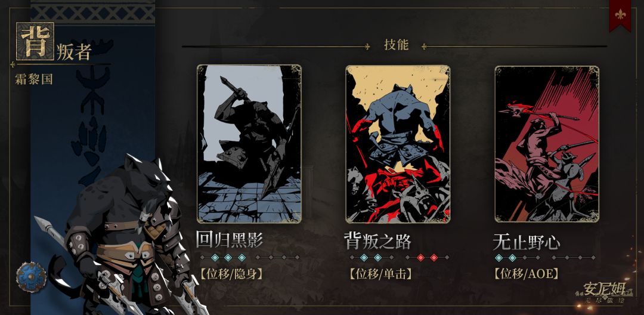Open the 回归黑影 skill card
This screenshot has width=644, height=315.
click(x=249, y=144)
